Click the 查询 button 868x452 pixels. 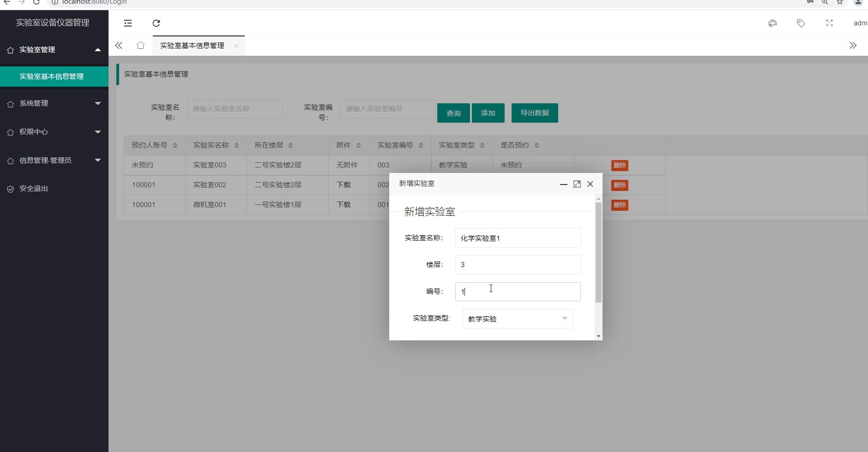coord(453,113)
